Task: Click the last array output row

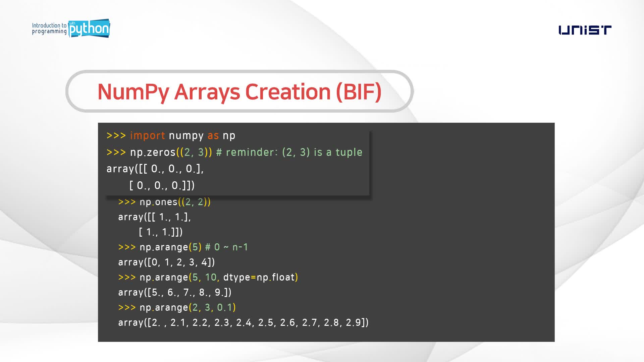Action: pos(243,322)
